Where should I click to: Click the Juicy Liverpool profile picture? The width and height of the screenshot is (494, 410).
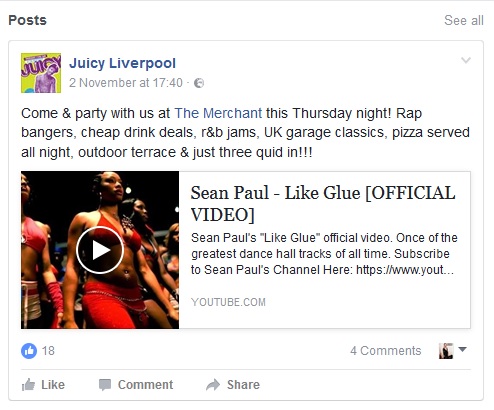[x=41, y=73]
